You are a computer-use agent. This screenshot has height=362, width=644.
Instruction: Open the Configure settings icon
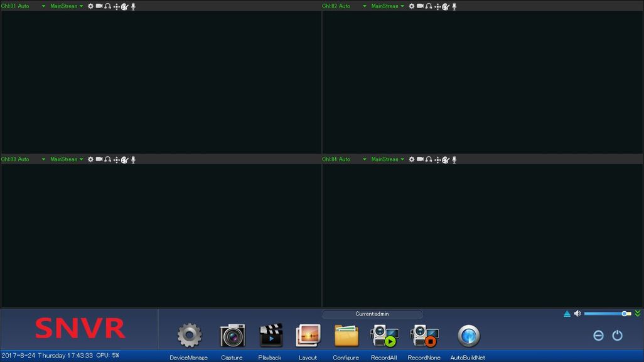pos(345,336)
